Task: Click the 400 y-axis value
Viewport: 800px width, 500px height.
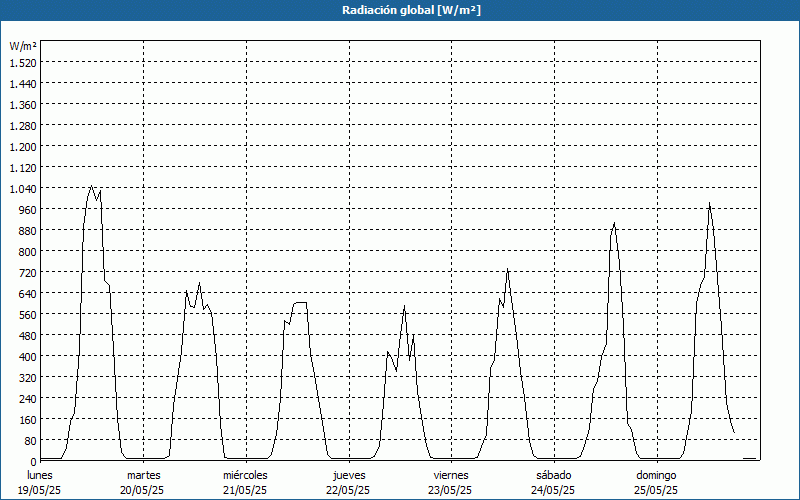Action: point(28,357)
